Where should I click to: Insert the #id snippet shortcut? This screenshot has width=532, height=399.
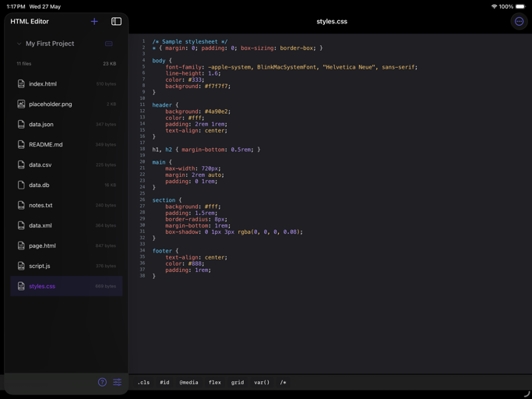tap(164, 383)
